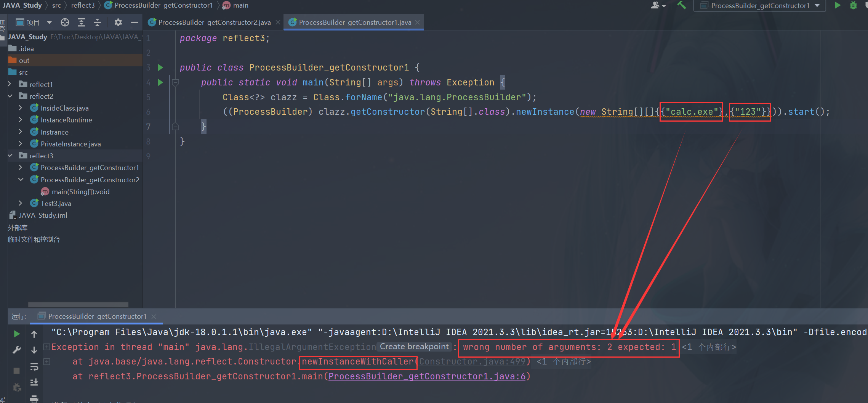This screenshot has width=868, height=403.
Task: Rerun program from run panel
Action: click(x=17, y=334)
